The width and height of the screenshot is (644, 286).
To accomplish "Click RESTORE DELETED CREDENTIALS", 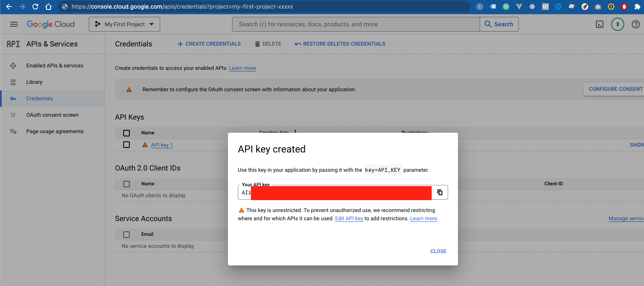I will coord(340,44).
